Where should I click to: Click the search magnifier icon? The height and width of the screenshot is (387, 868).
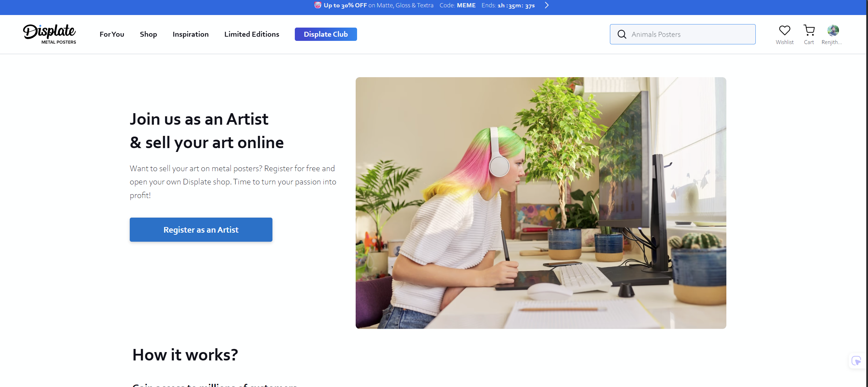621,34
